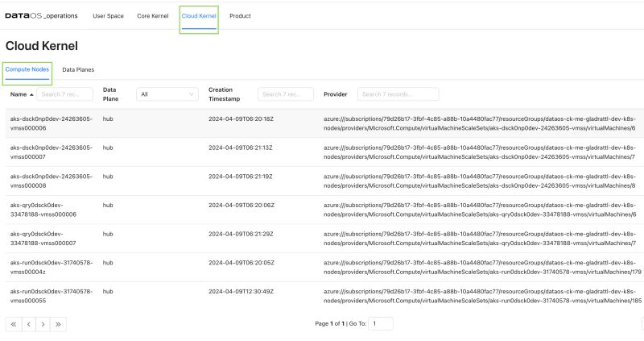
Task: Click timestamp 2024-04-09T12:30:49Z
Action: (241, 292)
